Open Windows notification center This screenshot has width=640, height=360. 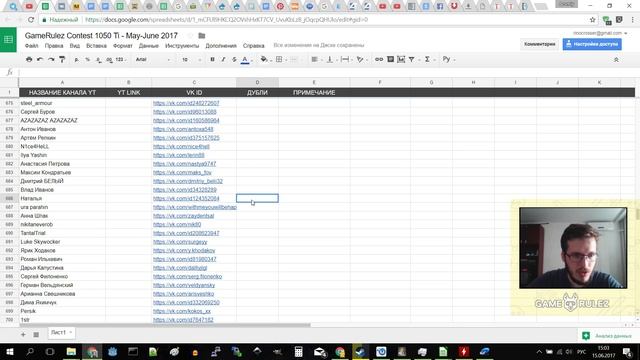click(627, 351)
